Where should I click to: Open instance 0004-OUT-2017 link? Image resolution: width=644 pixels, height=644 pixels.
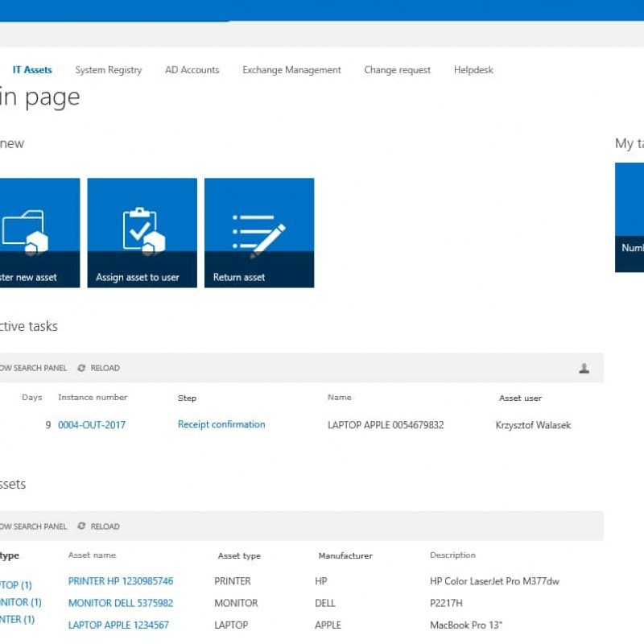pyautogui.click(x=92, y=425)
